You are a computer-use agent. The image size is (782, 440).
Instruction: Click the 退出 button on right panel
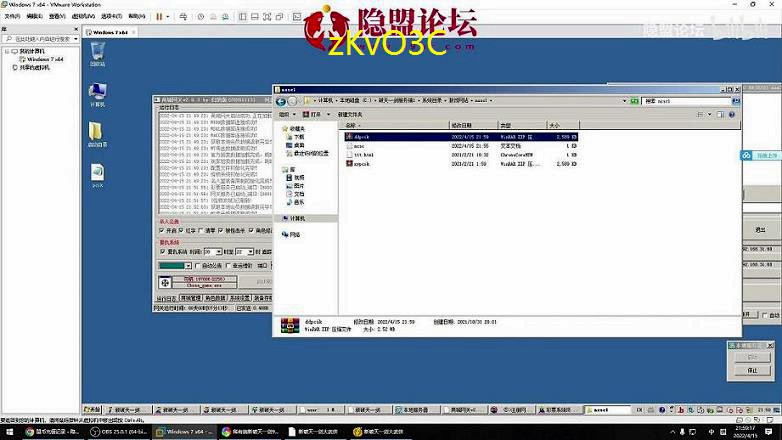pos(761,230)
